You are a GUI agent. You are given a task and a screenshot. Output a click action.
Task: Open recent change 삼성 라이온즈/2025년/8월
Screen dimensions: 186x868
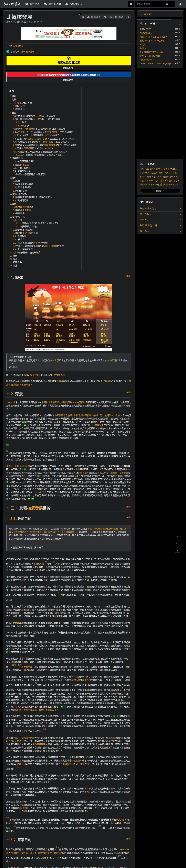[x=152, y=41]
